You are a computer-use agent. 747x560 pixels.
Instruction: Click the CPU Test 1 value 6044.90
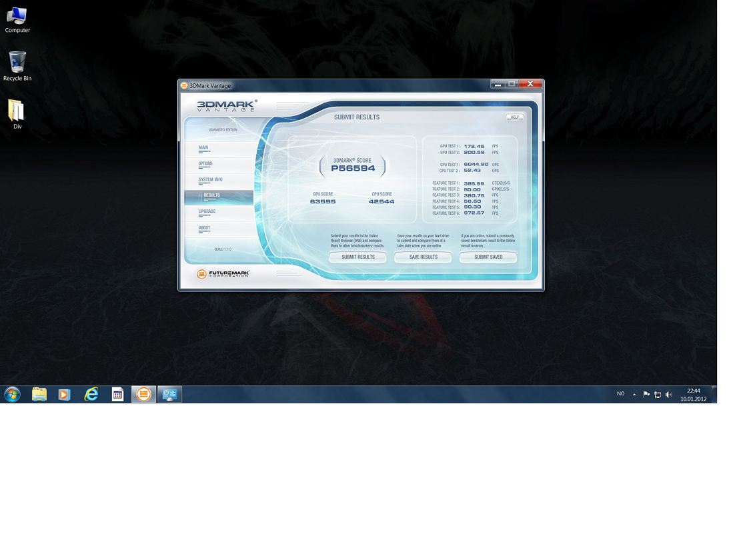pyautogui.click(x=476, y=164)
